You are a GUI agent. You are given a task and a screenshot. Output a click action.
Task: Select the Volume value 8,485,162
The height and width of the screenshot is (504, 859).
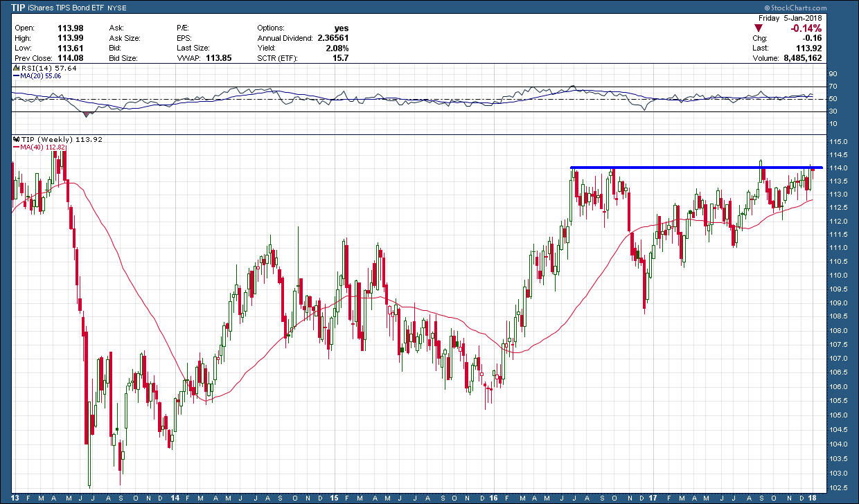pyautogui.click(x=804, y=59)
